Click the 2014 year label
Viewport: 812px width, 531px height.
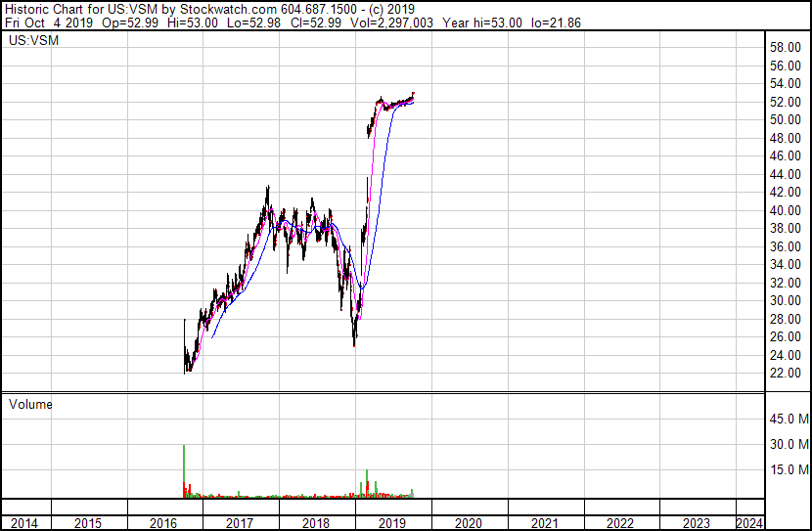click(23, 523)
